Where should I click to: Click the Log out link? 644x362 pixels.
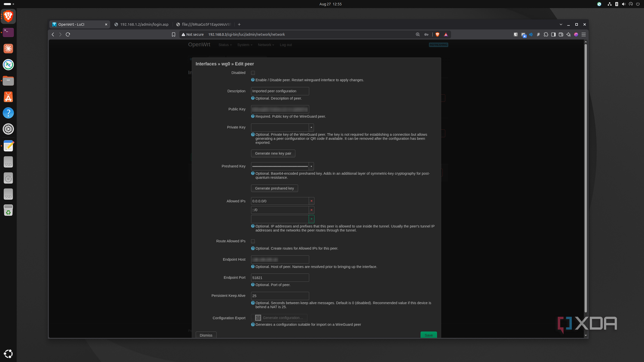(x=286, y=45)
